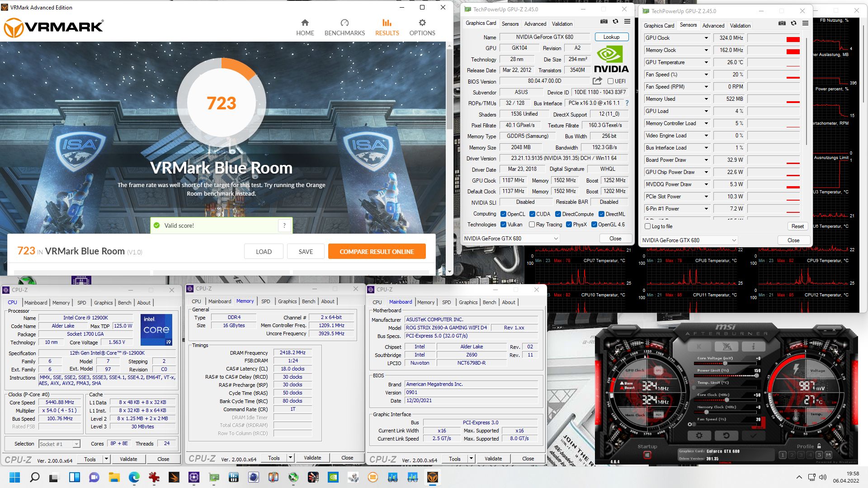Toggle UEFI checkbox in GPU-Z
The height and width of the screenshot is (488, 868).
[x=610, y=81]
